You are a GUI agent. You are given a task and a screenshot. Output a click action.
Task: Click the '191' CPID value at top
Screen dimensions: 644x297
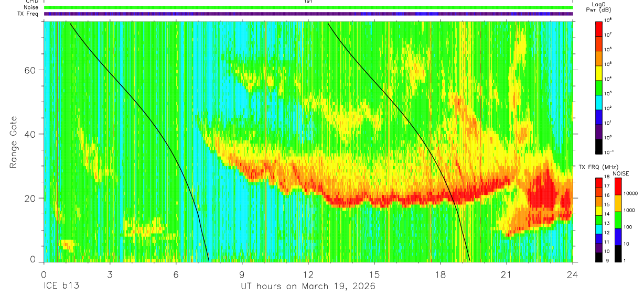(308, 2)
